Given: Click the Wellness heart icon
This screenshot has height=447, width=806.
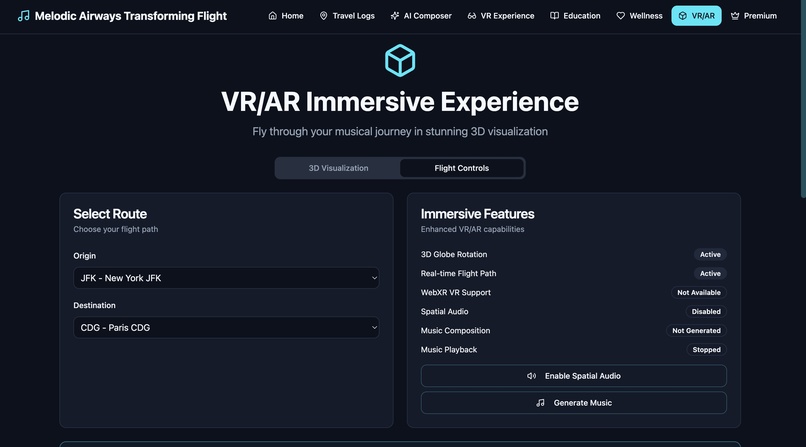Looking at the screenshot, I should (620, 16).
